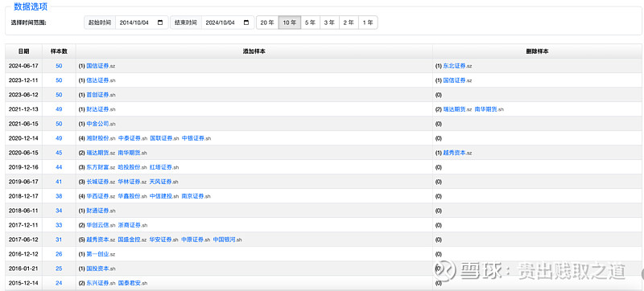Image resolution: width=644 pixels, height=291 pixels.
Task: Open the 26 sample count link
Action: point(59,254)
